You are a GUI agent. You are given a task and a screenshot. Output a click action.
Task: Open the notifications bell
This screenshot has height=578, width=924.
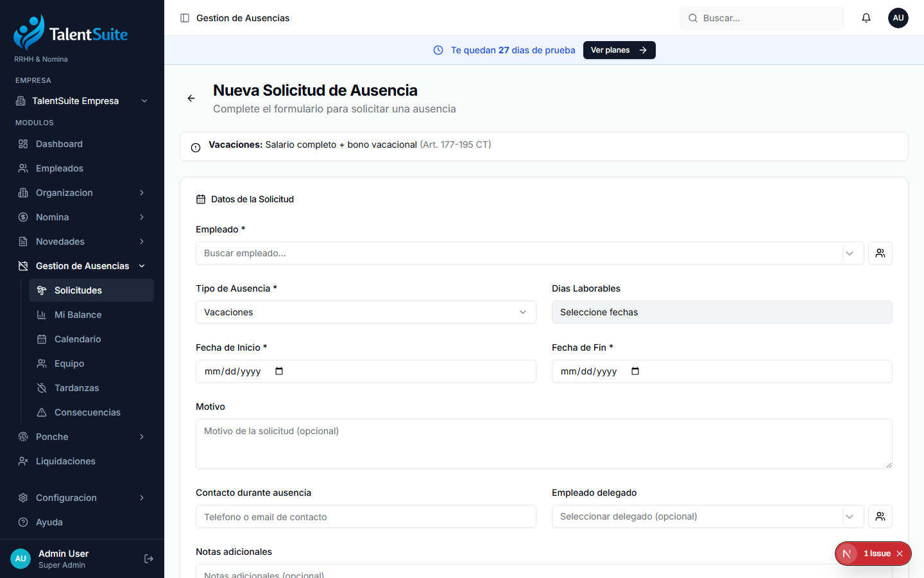pyautogui.click(x=866, y=18)
